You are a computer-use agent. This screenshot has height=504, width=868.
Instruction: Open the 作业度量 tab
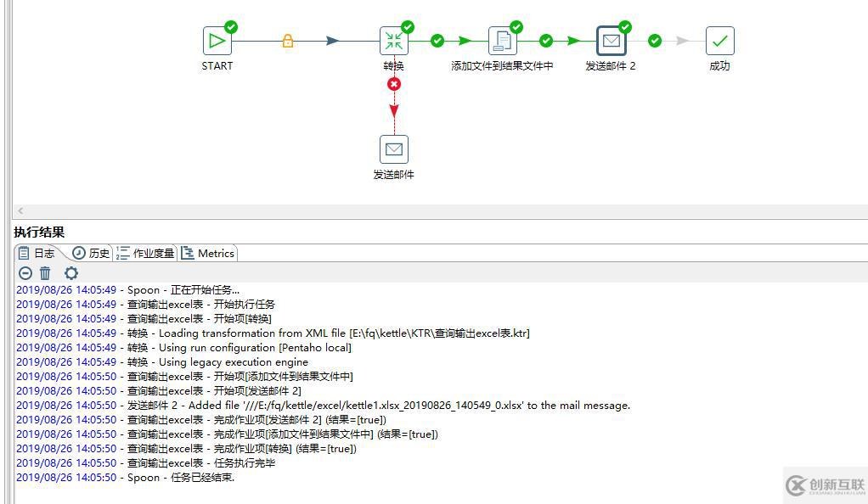point(145,254)
